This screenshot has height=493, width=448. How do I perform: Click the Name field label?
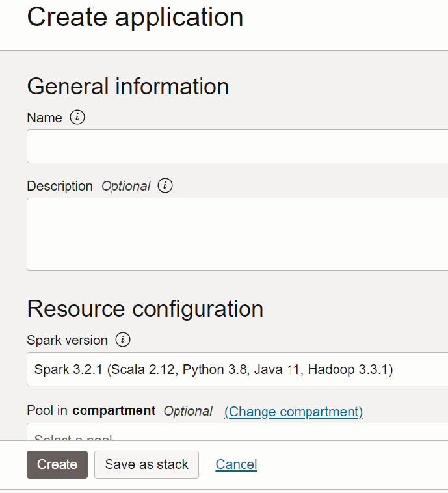coord(44,118)
